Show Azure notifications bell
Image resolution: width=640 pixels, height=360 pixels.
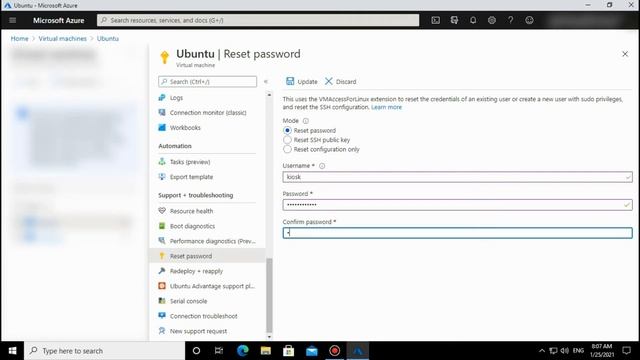[x=473, y=20]
